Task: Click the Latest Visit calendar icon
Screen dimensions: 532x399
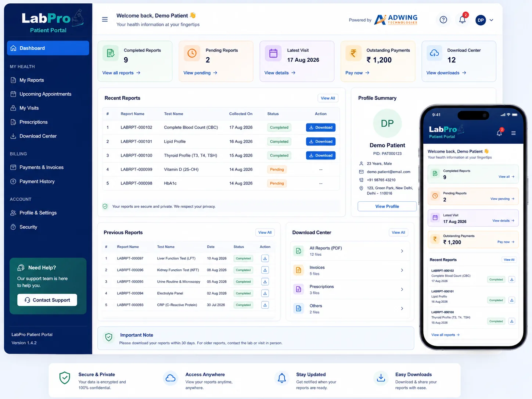Action: tap(273, 53)
